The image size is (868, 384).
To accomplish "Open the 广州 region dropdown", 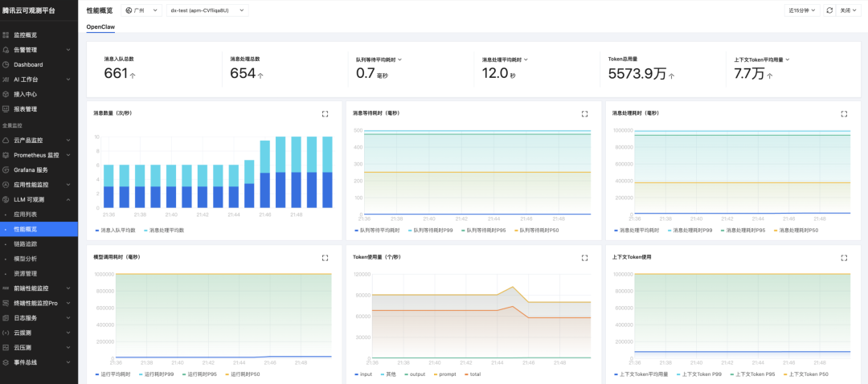I will (x=141, y=10).
